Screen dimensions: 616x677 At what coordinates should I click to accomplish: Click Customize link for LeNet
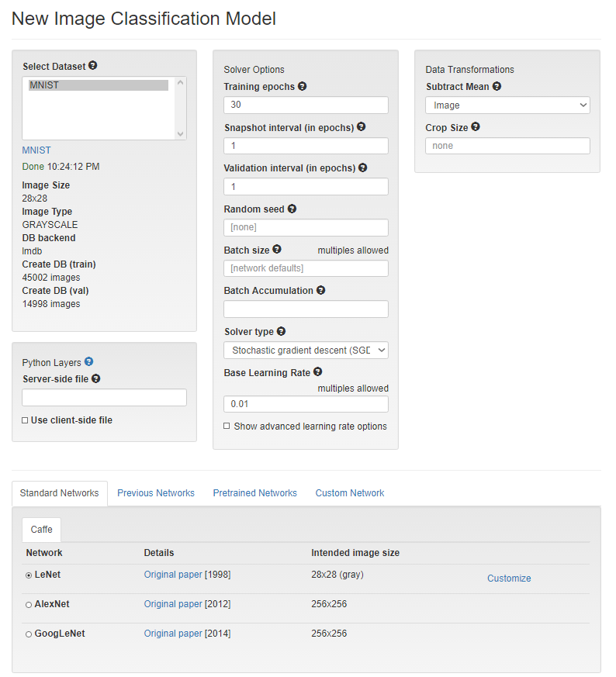(509, 579)
